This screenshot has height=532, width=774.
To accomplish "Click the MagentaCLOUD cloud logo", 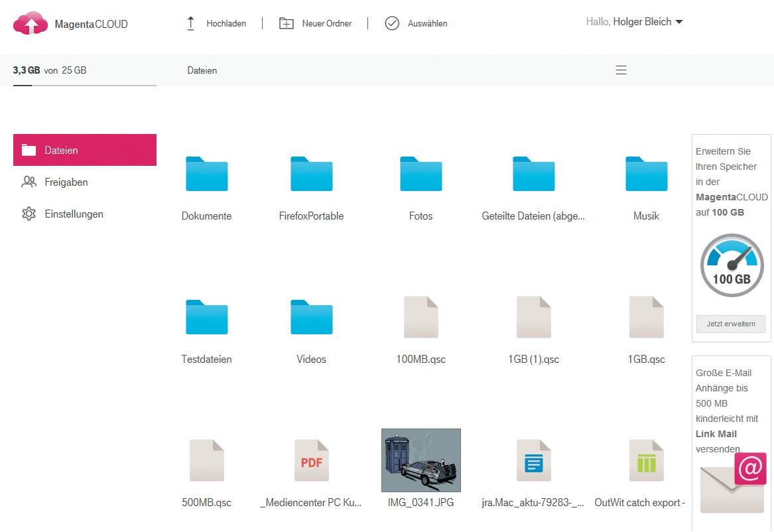I will pyautogui.click(x=31, y=23).
